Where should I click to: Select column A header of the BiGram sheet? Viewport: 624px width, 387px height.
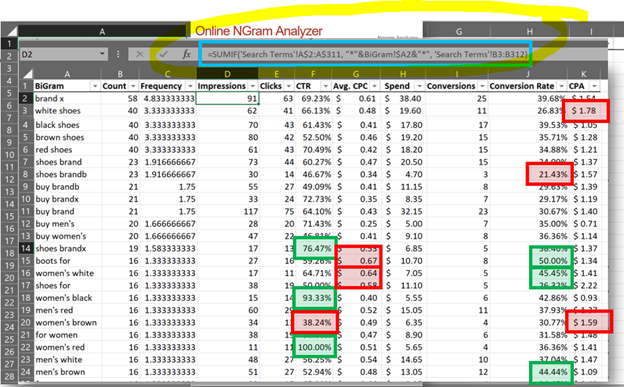click(67, 74)
